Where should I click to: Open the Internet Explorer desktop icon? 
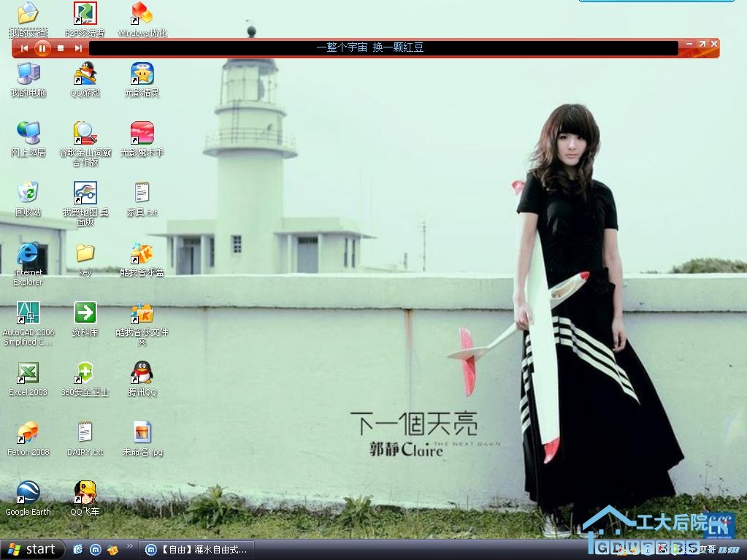click(x=28, y=254)
